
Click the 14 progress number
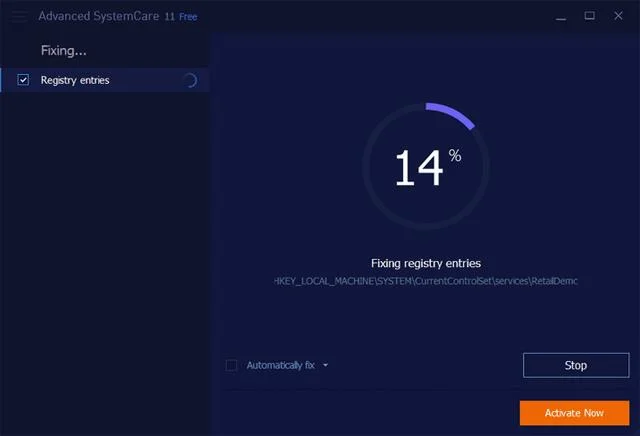click(419, 167)
